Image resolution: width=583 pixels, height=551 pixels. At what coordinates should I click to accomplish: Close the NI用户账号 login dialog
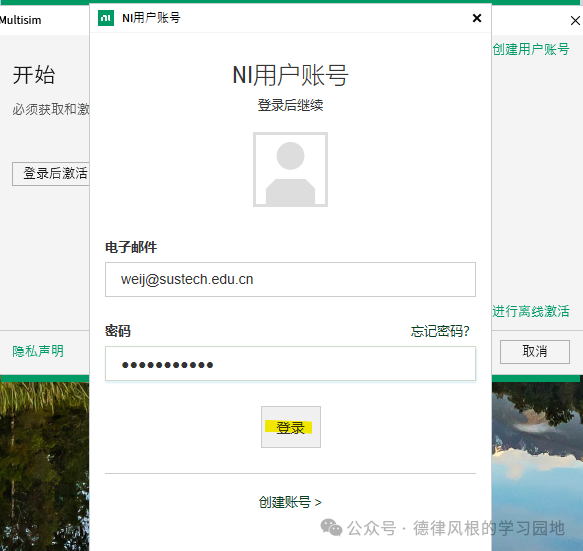(477, 18)
